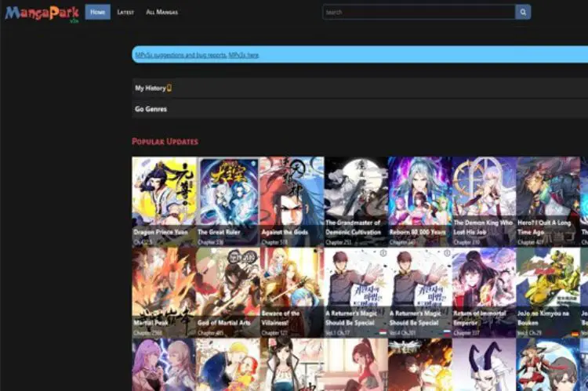Image resolution: width=588 pixels, height=391 pixels.
Task: Open Hero? I Quit A Long Time Ago
Action: tap(544, 227)
